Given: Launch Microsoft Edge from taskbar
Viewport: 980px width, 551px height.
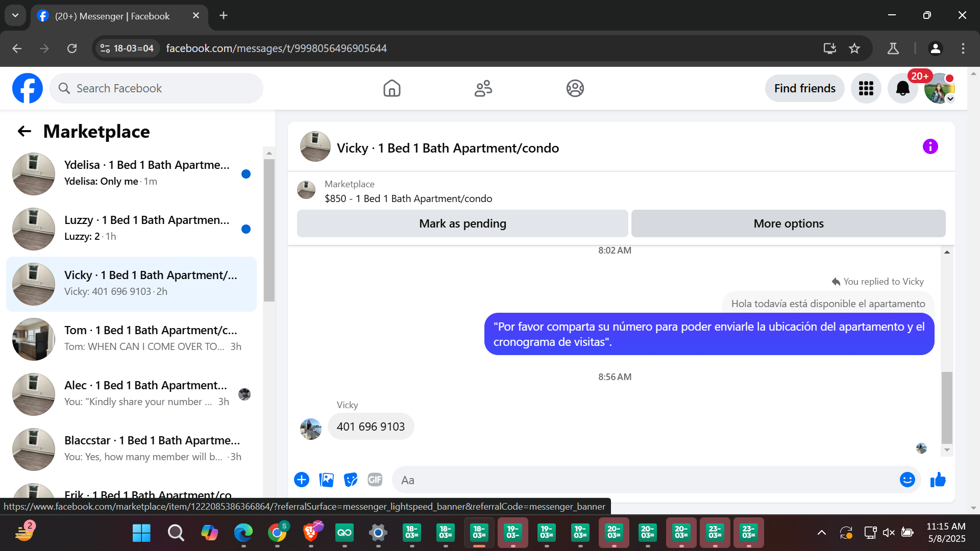Looking at the screenshot, I should pos(243,533).
